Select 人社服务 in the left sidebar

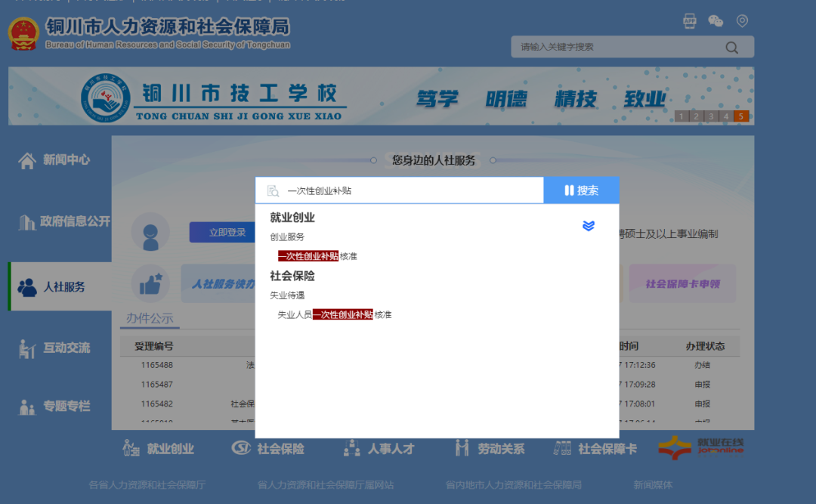coord(60,286)
